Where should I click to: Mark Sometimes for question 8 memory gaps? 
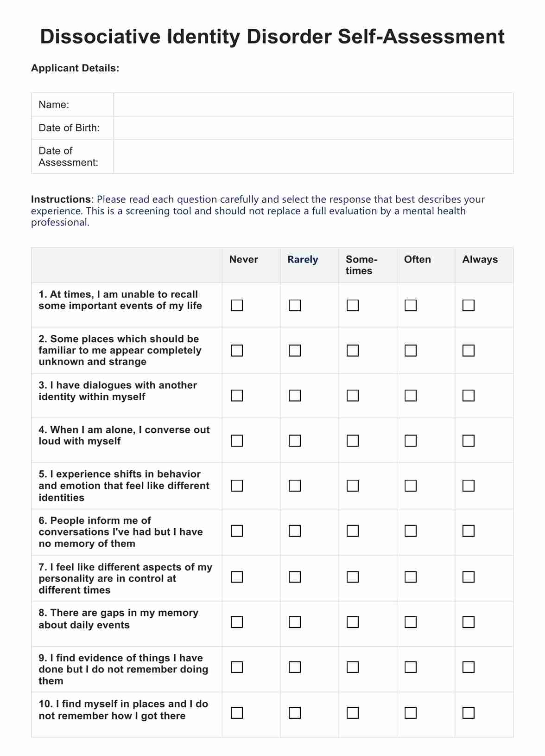[x=353, y=622]
